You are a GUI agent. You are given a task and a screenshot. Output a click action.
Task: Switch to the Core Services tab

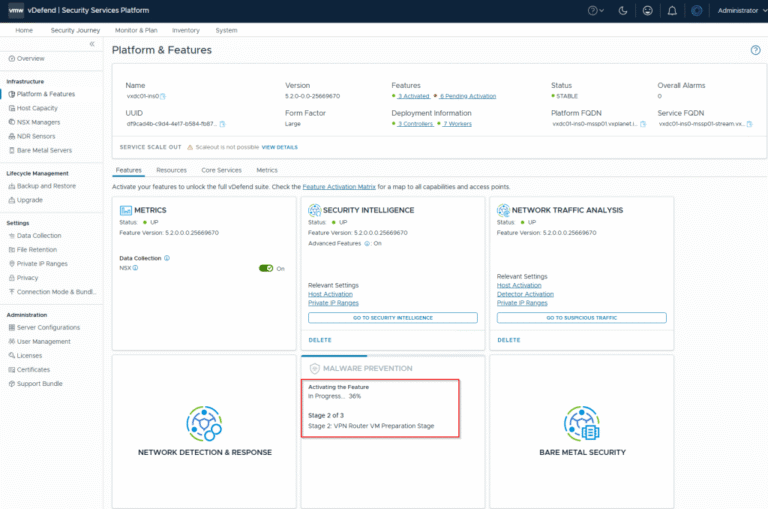(221, 170)
